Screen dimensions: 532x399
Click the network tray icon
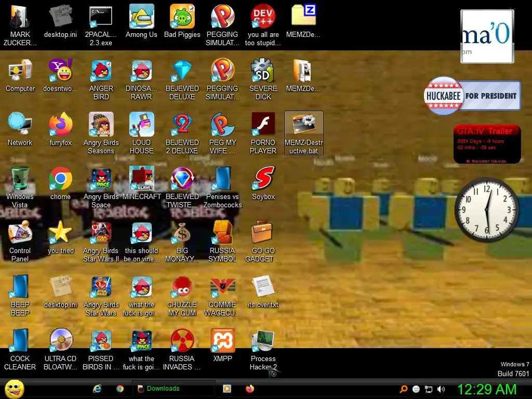tap(429, 389)
